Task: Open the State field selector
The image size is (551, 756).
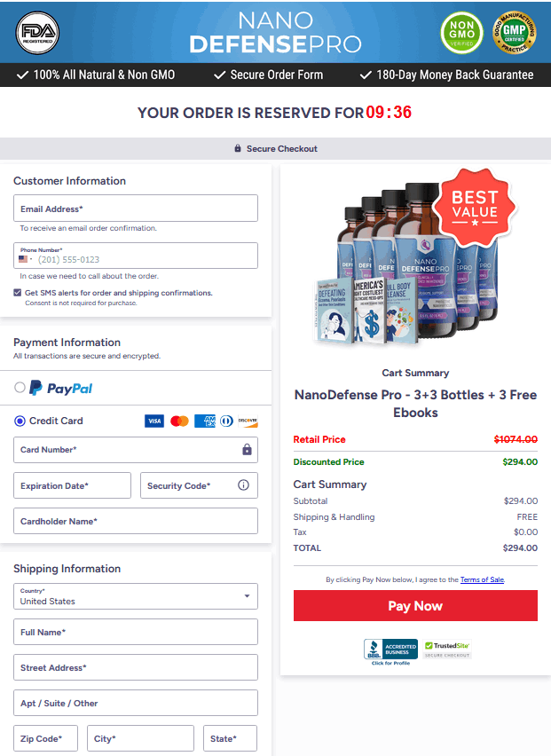Action: (230, 738)
